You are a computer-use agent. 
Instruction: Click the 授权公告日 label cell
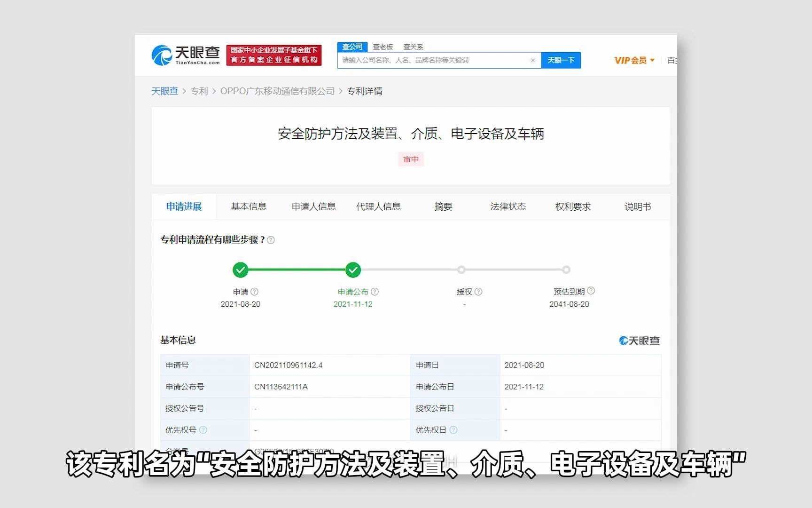click(x=455, y=408)
